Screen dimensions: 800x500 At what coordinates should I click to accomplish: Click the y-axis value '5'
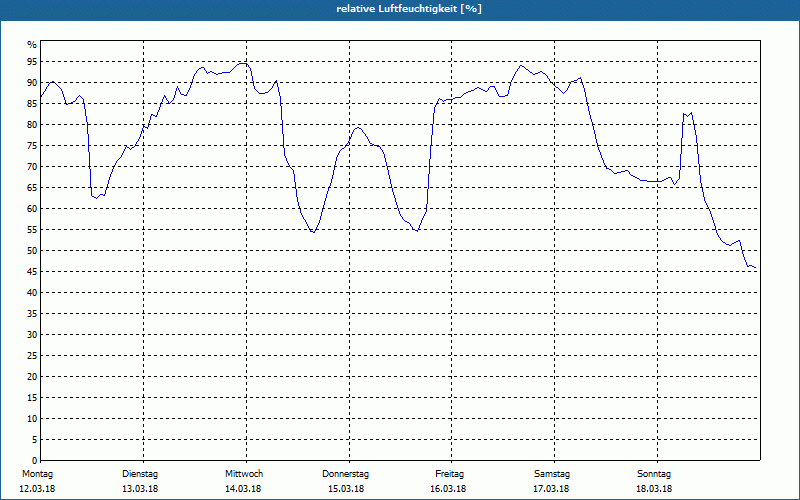tap(35, 439)
